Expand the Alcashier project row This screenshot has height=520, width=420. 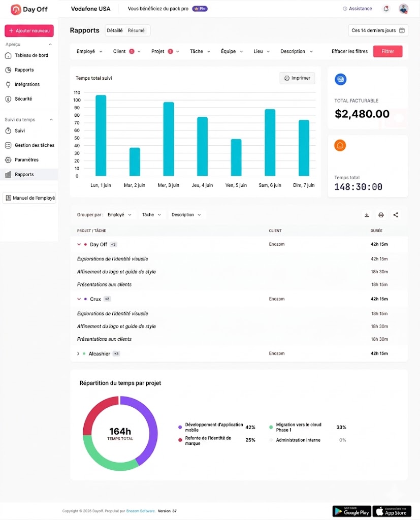(78, 353)
